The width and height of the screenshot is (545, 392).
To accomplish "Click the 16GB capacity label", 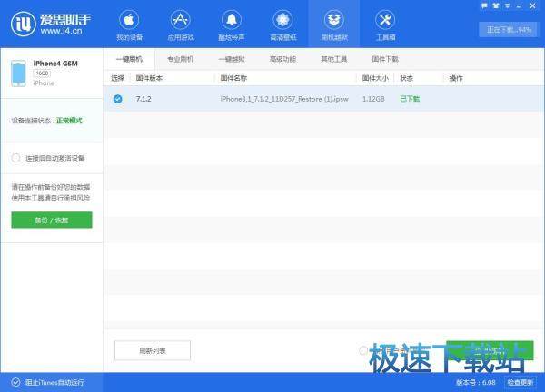I will click(42, 73).
